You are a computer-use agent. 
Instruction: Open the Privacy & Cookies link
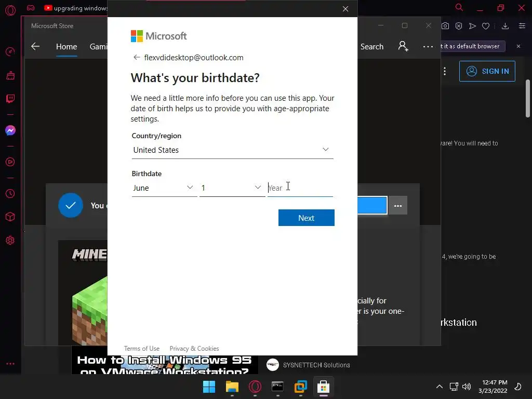[x=194, y=349]
